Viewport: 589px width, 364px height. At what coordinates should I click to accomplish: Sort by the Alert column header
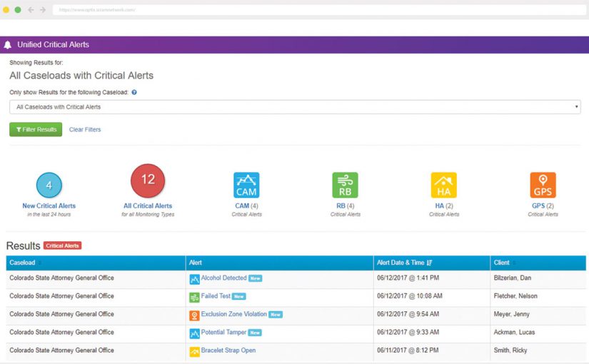[x=279, y=263]
